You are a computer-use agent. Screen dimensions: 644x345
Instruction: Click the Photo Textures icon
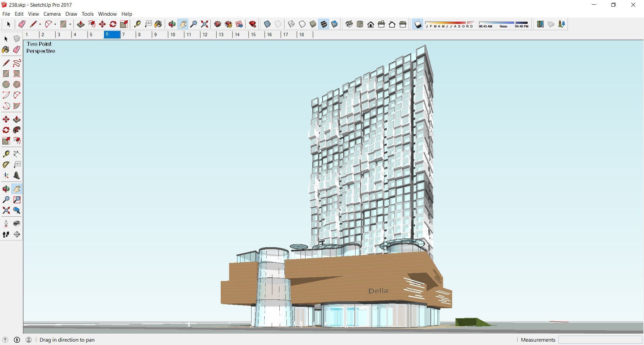tap(561, 24)
